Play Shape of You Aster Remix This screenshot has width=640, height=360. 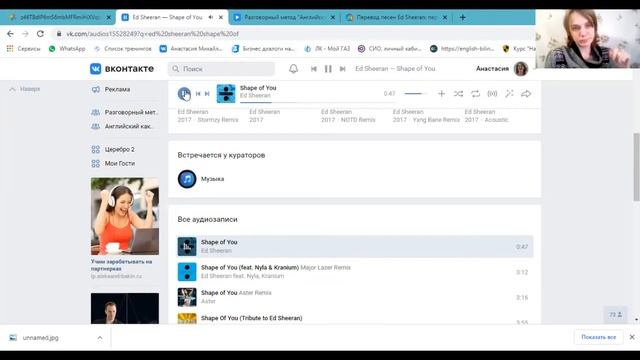point(355,297)
